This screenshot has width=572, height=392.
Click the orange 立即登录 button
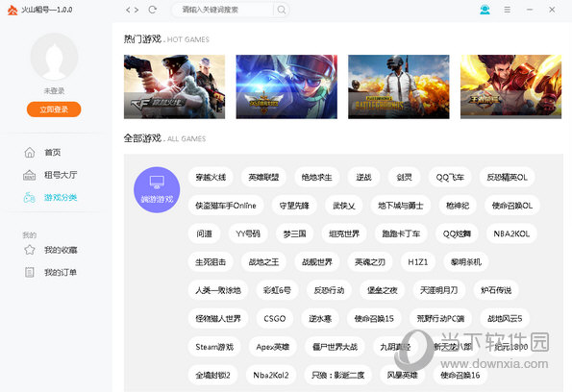point(54,110)
